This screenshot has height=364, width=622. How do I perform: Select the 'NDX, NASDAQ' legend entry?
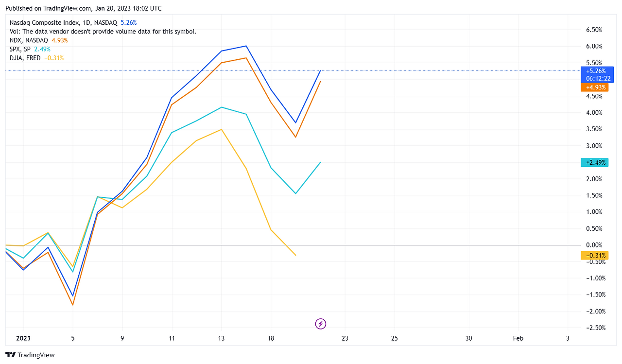[x=29, y=40]
